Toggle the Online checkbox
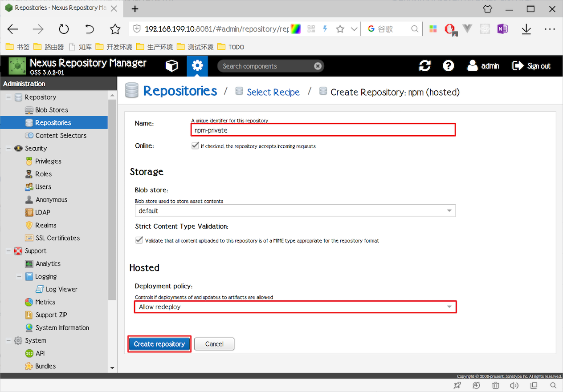The height and width of the screenshot is (392, 563). click(x=195, y=145)
